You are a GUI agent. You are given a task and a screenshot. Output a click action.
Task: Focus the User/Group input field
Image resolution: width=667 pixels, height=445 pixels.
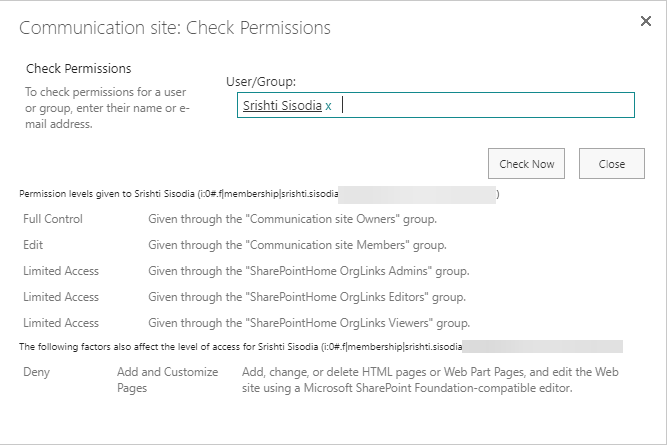480,105
